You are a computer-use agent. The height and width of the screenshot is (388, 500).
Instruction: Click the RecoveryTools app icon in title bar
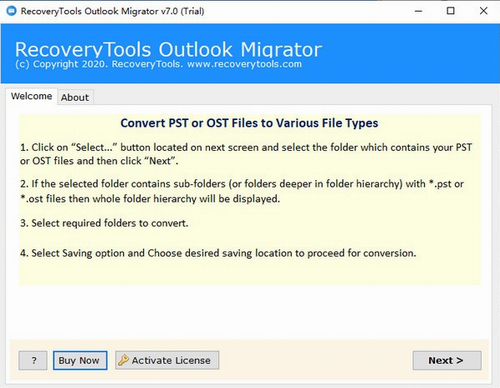(x=11, y=11)
